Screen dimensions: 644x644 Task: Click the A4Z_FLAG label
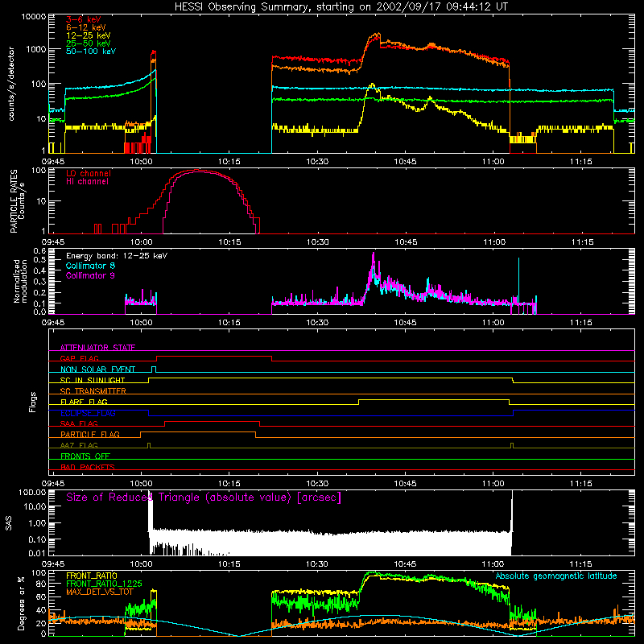(x=79, y=446)
